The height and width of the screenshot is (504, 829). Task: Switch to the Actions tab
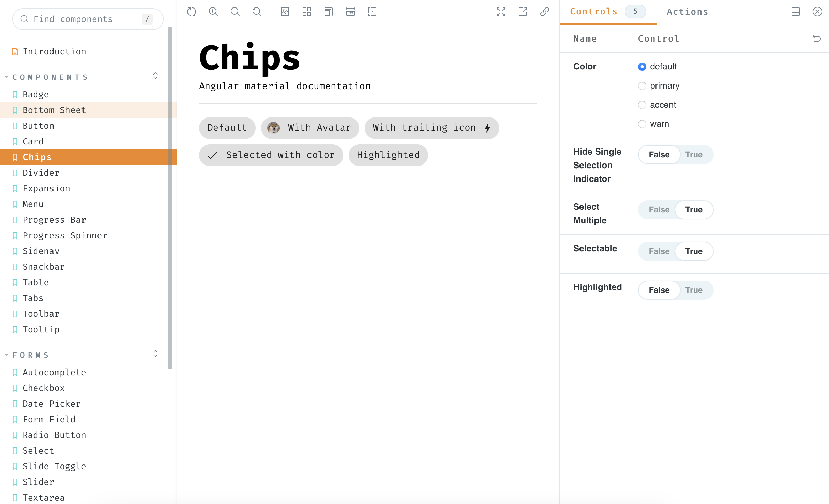coord(688,12)
